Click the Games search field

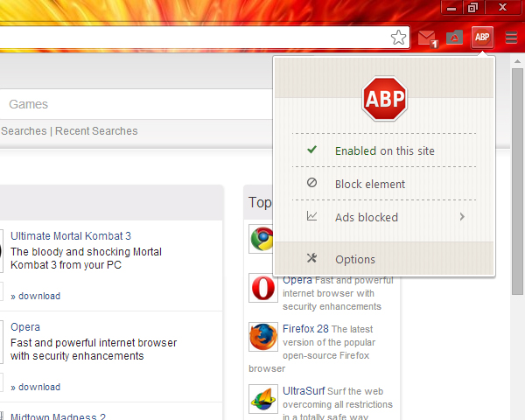[136, 104]
